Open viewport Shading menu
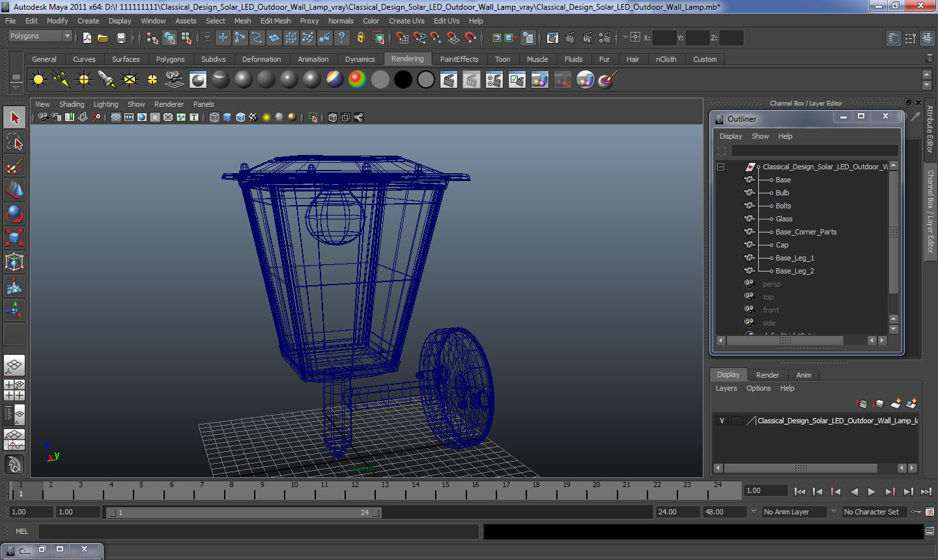This screenshot has height=560, width=938. tap(72, 104)
